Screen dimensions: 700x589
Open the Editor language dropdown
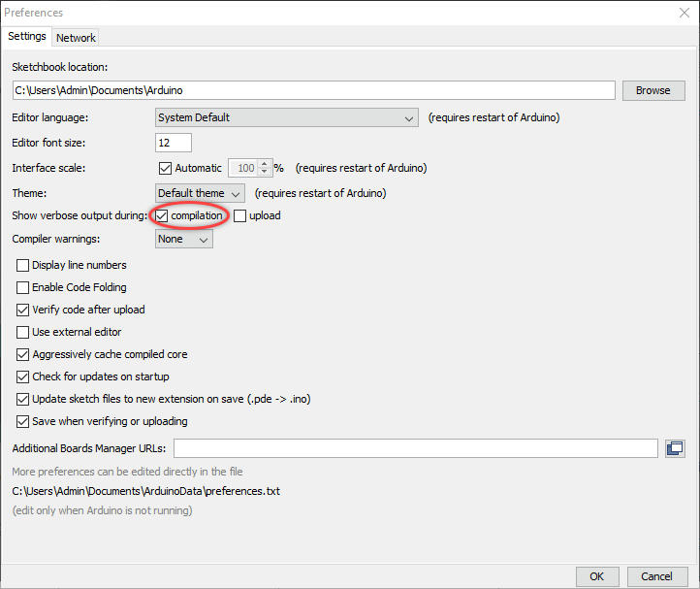[287, 117]
